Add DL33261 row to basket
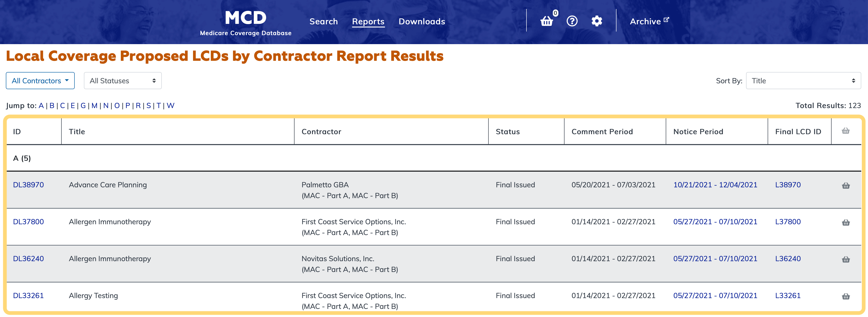Viewport: 868px width, 317px height. point(846,297)
